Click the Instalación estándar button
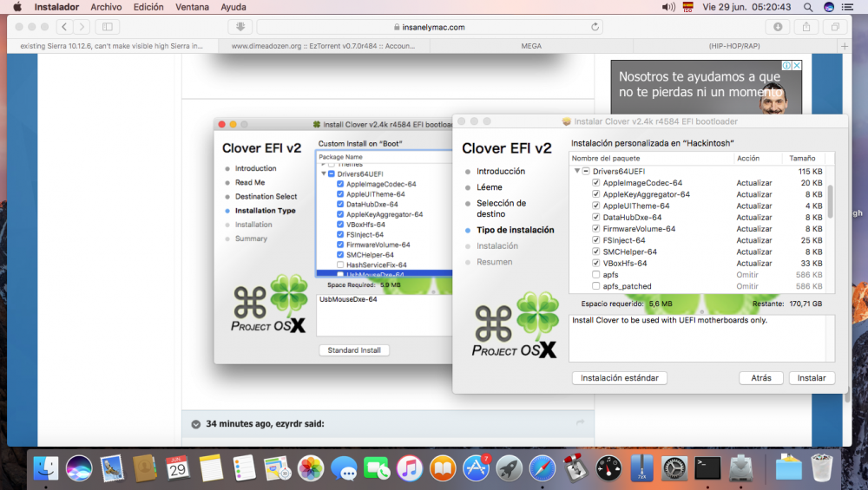868x490 pixels. point(620,378)
